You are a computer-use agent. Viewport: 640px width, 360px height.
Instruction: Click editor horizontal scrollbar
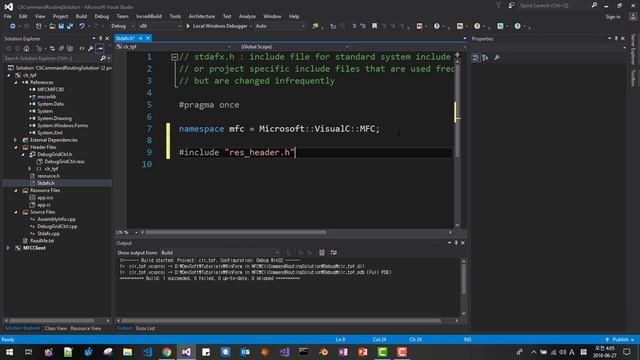point(235,232)
